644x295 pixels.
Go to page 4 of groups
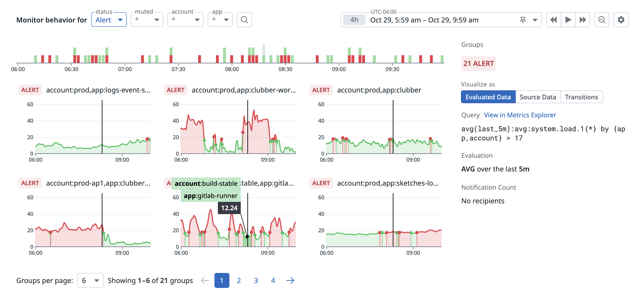(273, 280)
